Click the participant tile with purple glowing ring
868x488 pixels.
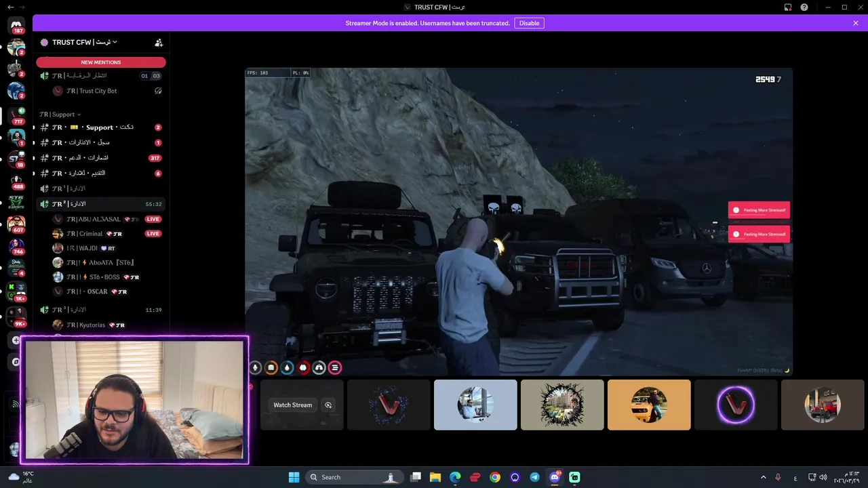(736, 405)
